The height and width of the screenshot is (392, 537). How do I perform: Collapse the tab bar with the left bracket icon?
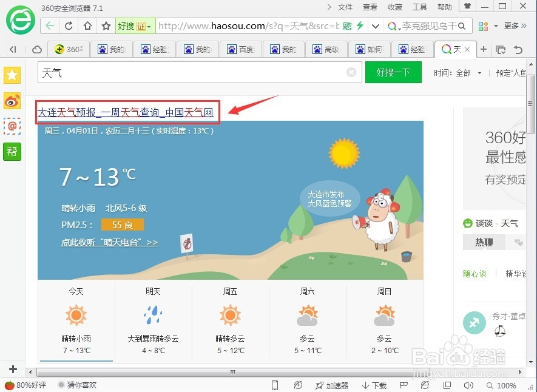click(13, 50)
